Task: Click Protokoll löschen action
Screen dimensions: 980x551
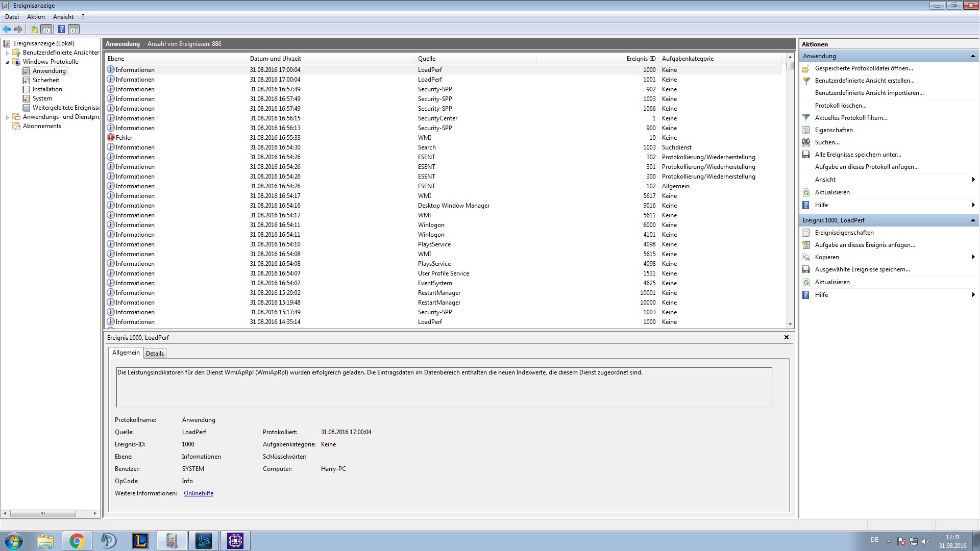Action: coord(840,106)
